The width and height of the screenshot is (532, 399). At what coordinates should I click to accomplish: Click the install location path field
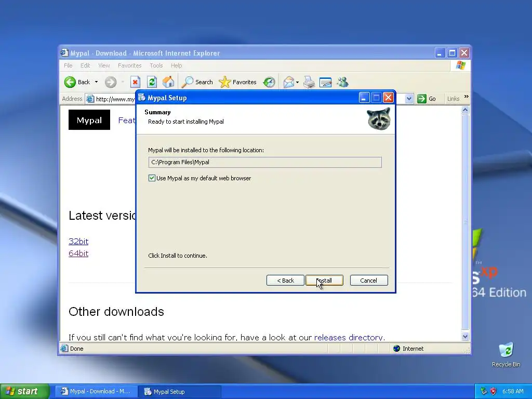[x=265, y=162]
